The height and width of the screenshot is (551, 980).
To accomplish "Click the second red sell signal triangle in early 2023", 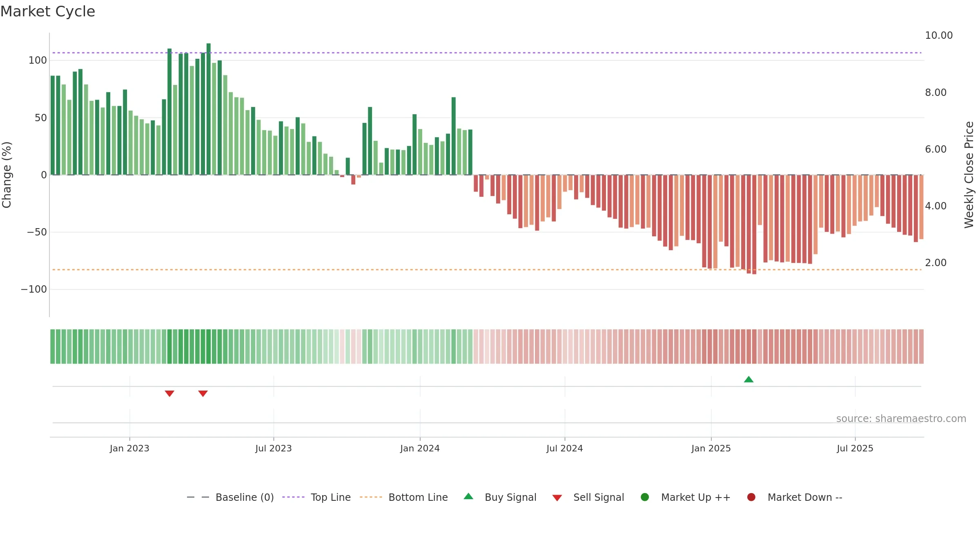I will tap(203, 393).
